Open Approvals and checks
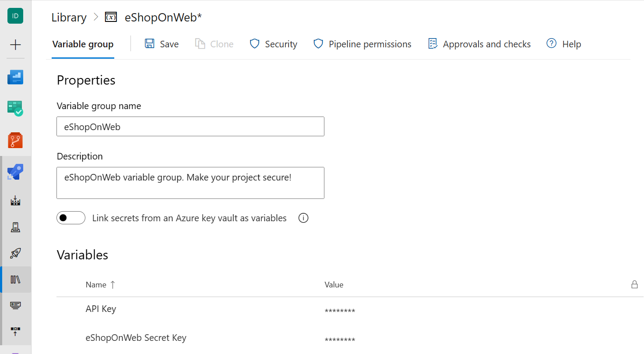The image size is (644, 354). tap(479, 44)
